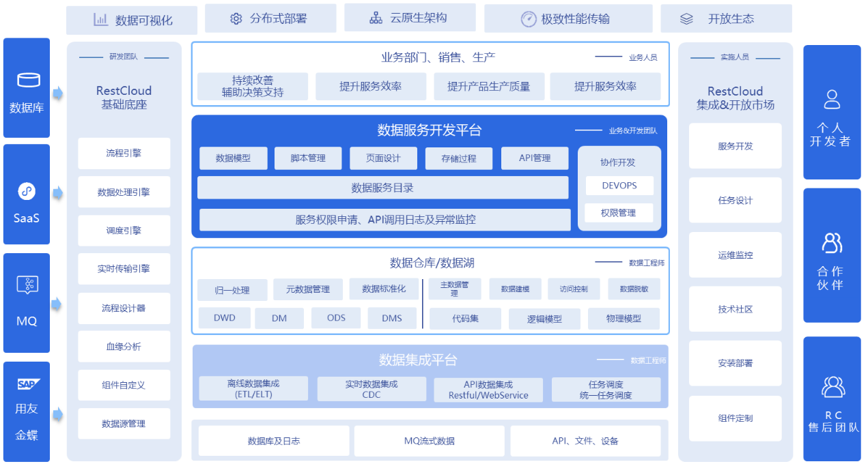Select the 运维监控 box
868x464 pixels.
(736, 255)
